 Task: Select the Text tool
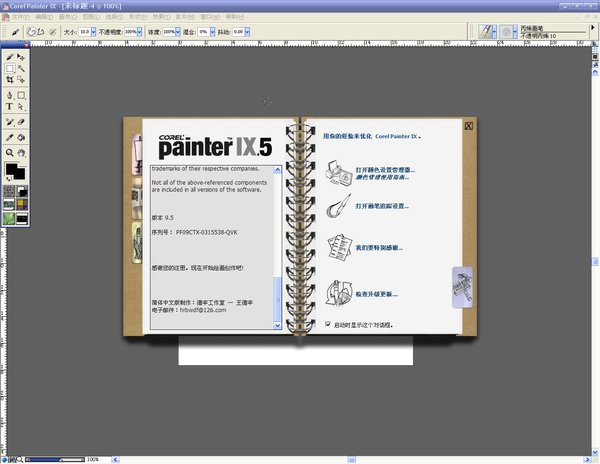[x=10, y=107]
